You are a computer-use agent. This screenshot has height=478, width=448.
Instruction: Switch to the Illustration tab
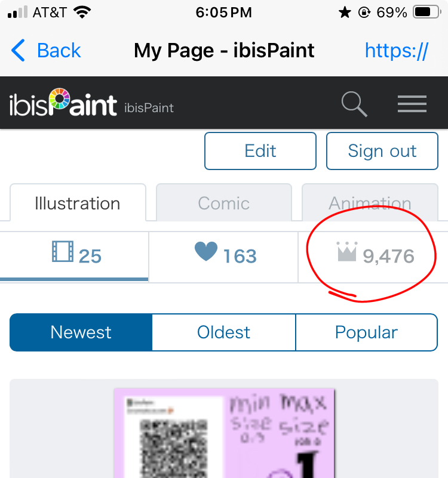pos(78,203)
